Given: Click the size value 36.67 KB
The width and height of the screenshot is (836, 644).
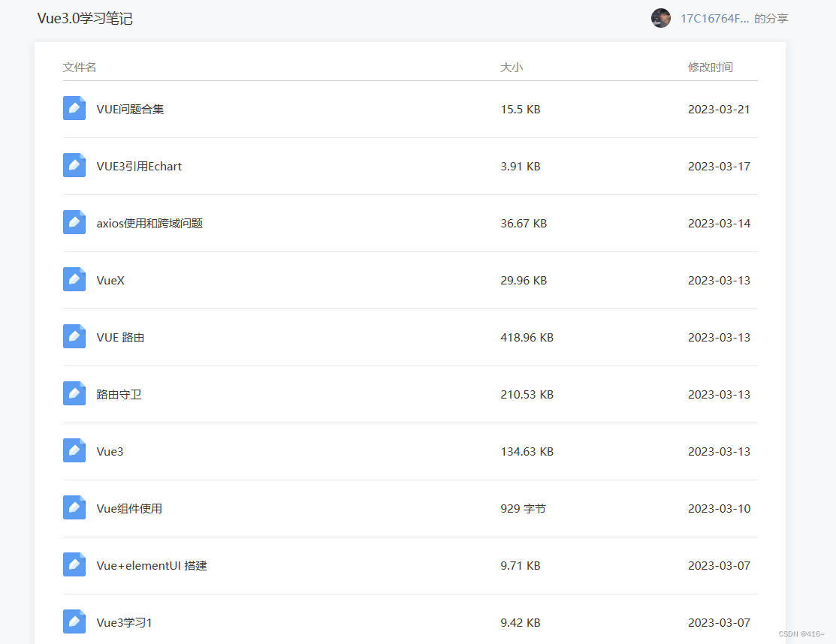Looking at the screenshot, I should click(524, 223).
